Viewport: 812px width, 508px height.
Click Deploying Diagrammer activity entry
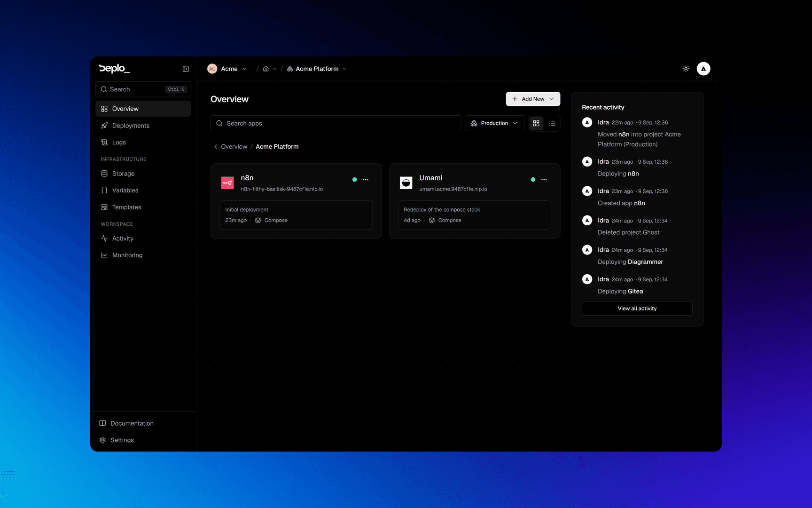tap(637, 256)
